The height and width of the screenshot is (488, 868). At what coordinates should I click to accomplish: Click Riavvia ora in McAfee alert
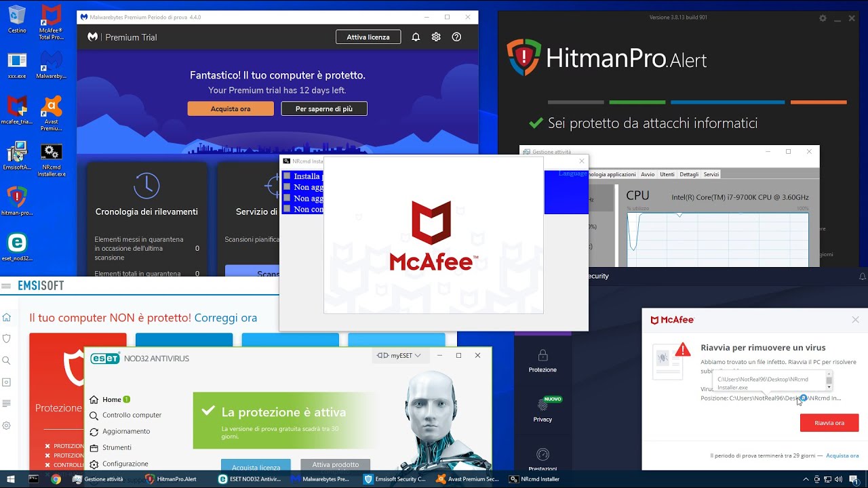pyautogui.click(x=829, y=423)
